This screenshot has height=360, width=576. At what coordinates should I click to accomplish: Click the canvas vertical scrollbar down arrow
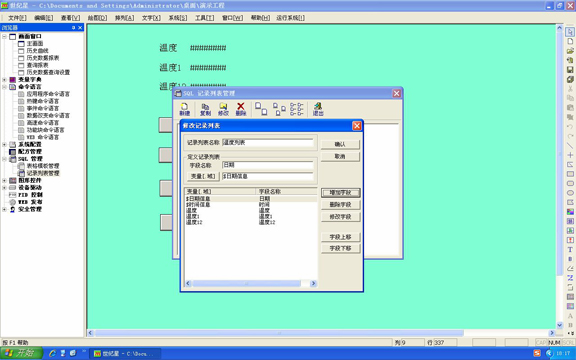tap(559, 325)
